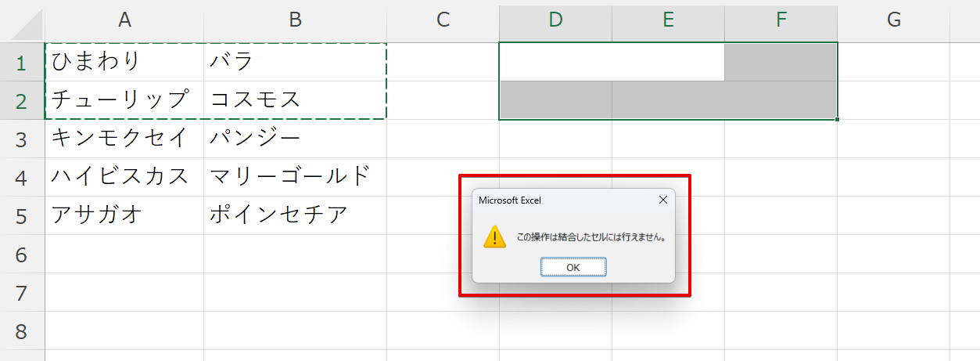Click the white merged cell under D and E
This screenshot has width=980, height=361.
tap(611, 62)
